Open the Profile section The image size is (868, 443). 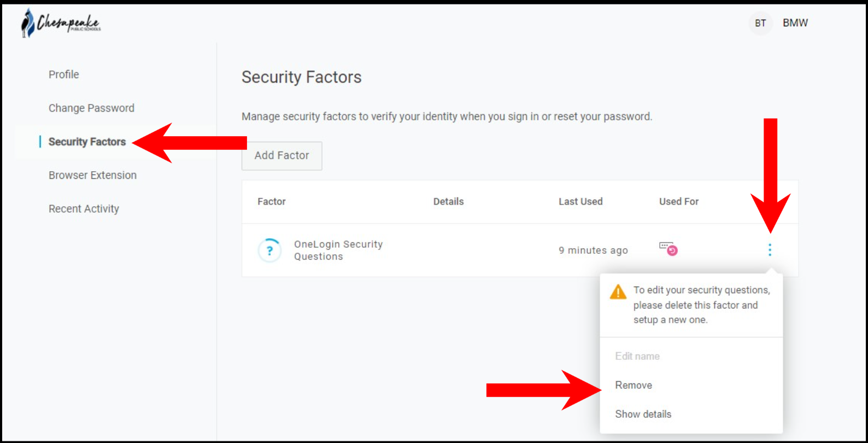[63, 74]
